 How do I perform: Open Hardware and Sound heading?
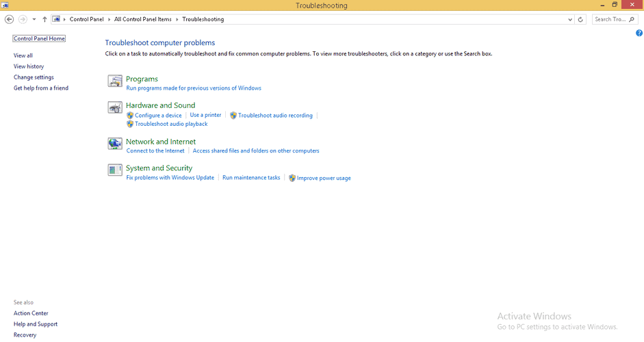pos(160,105)
